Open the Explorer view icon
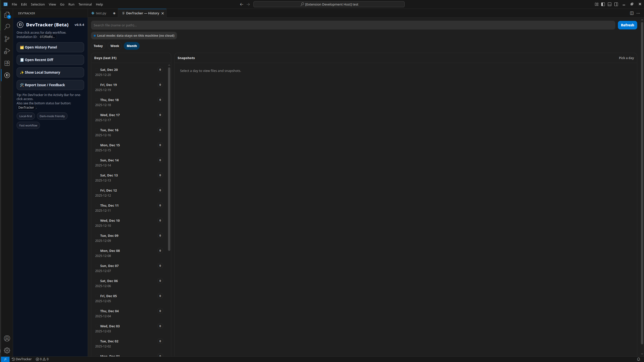 point(7,15)
